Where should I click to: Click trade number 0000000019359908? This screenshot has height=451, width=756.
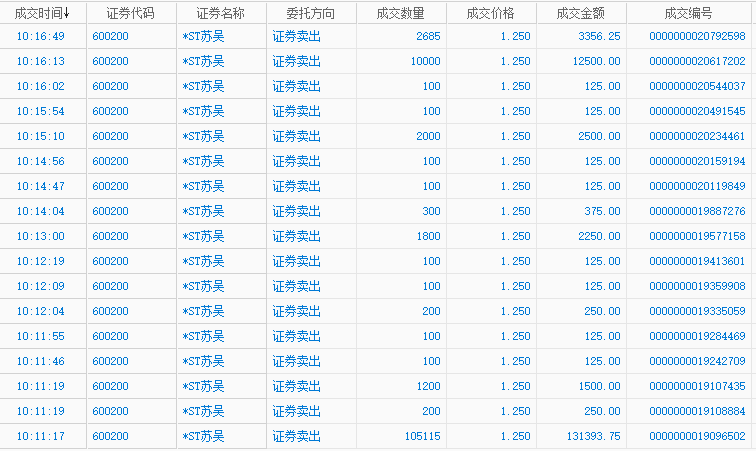(x=697, y=287)
